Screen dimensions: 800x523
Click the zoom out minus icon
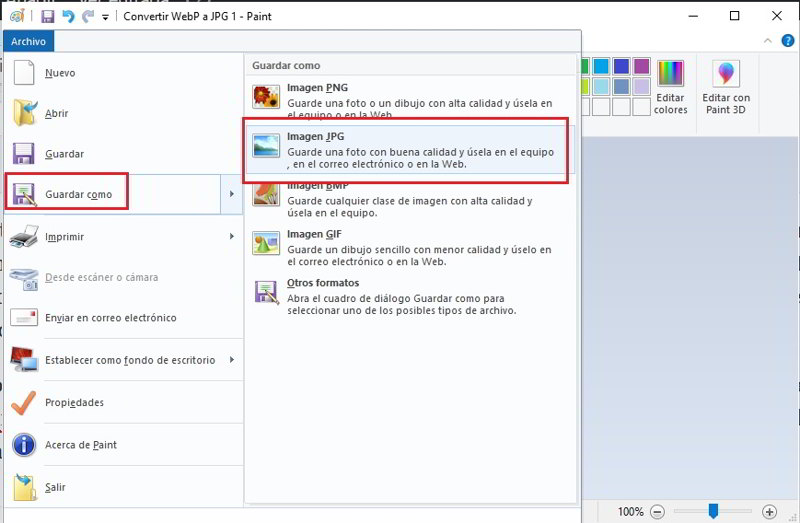click(x=657, y=511)
